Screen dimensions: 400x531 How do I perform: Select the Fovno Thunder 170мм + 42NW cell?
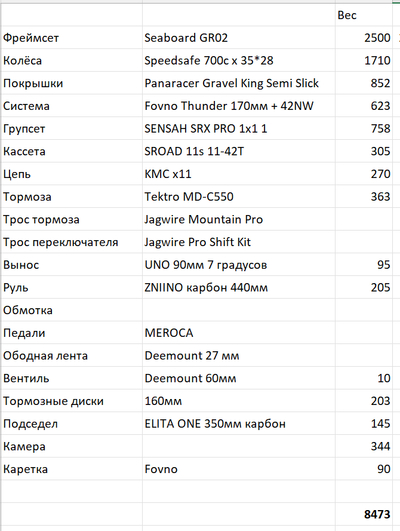(239, 106)
